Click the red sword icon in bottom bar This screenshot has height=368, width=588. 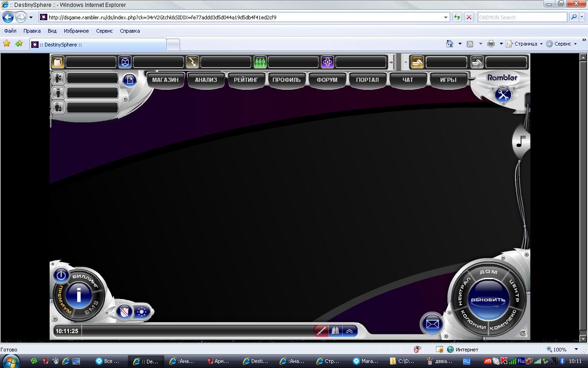[321, 331]
